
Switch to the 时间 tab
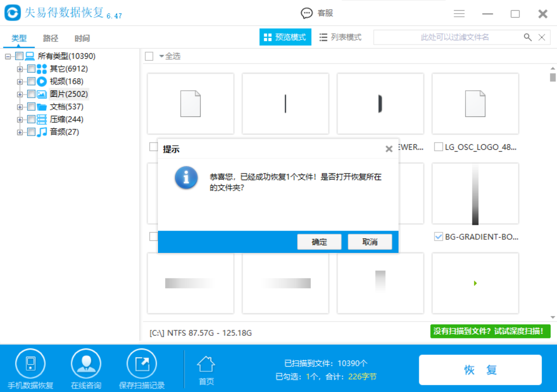point(82,38)
